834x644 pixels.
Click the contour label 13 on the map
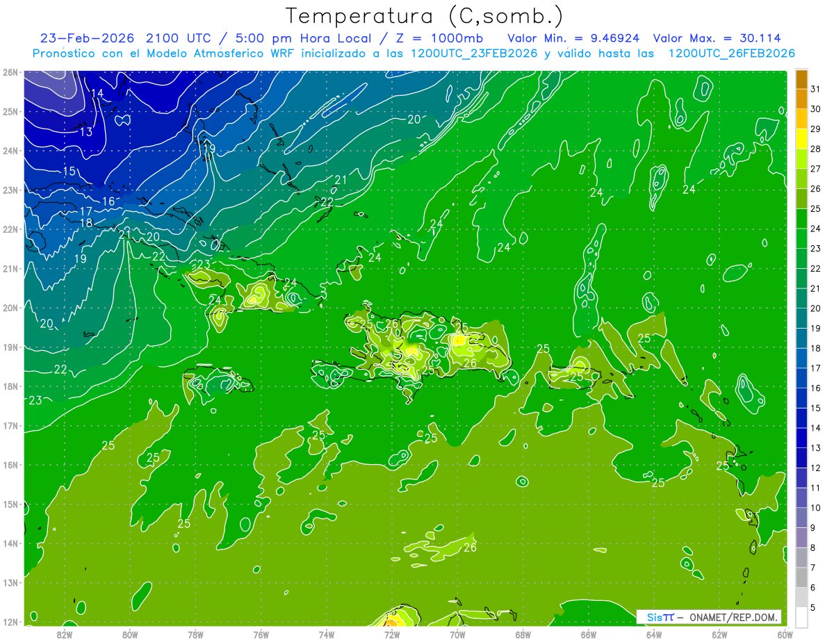coord(86,132)
